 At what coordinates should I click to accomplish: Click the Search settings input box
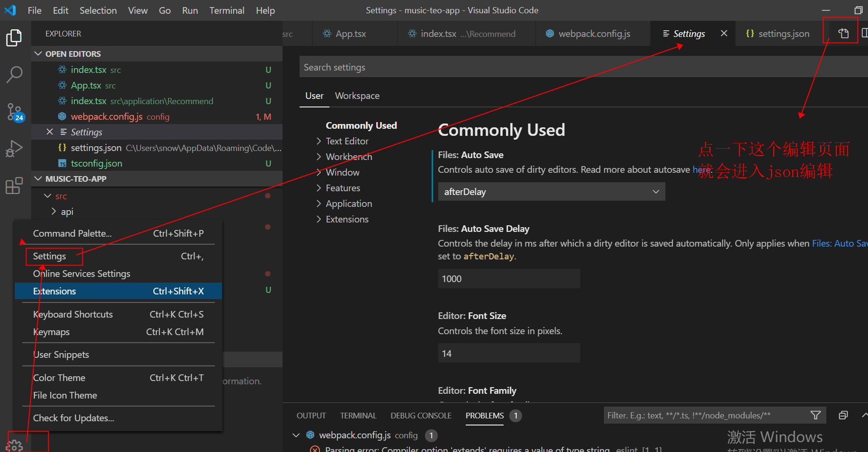click(584, 67)
